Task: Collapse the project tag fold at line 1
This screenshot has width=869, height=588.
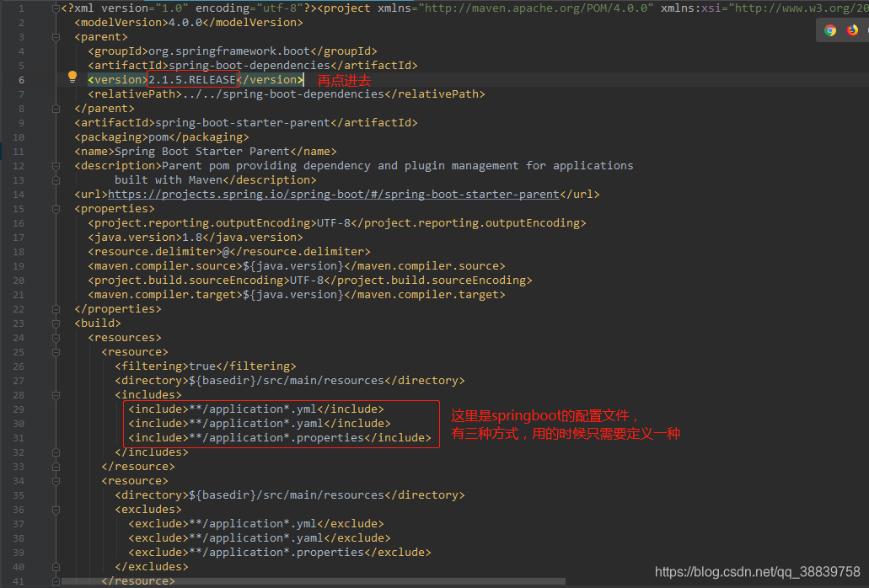Action: click(56, 8)
